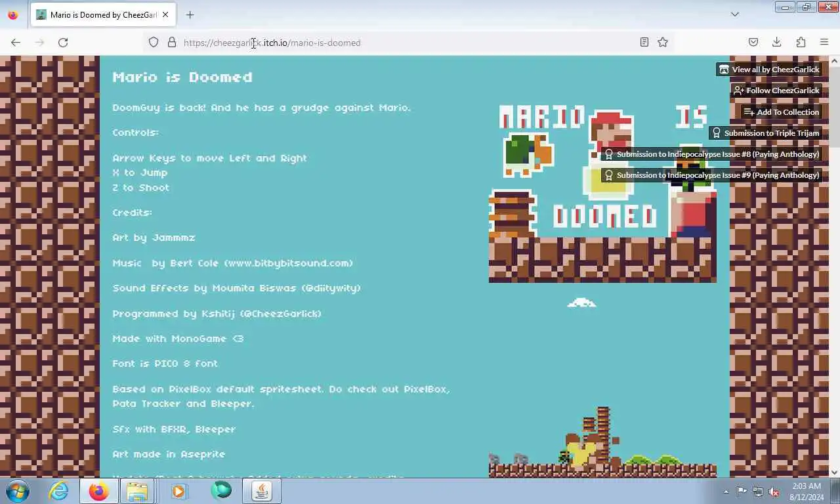840x504 pixels.
Task: Click the Java coffee cup taskbar icon
Action: point(261,491)
